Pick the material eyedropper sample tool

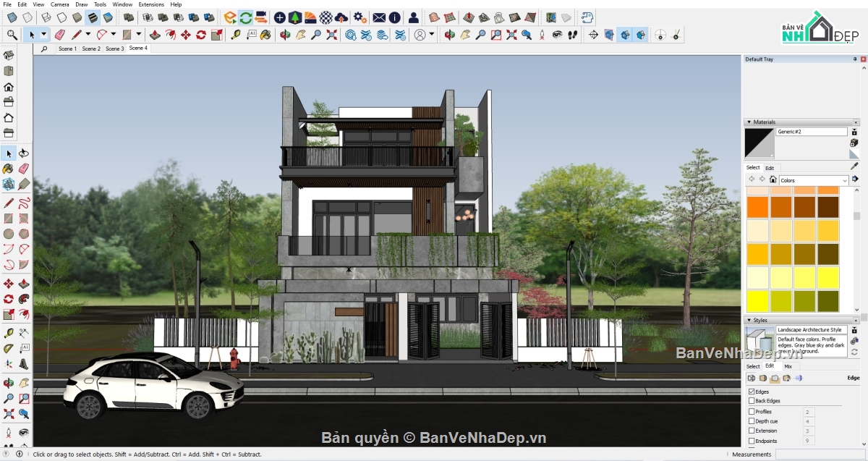pyautogui.click(x=854, y=166)
